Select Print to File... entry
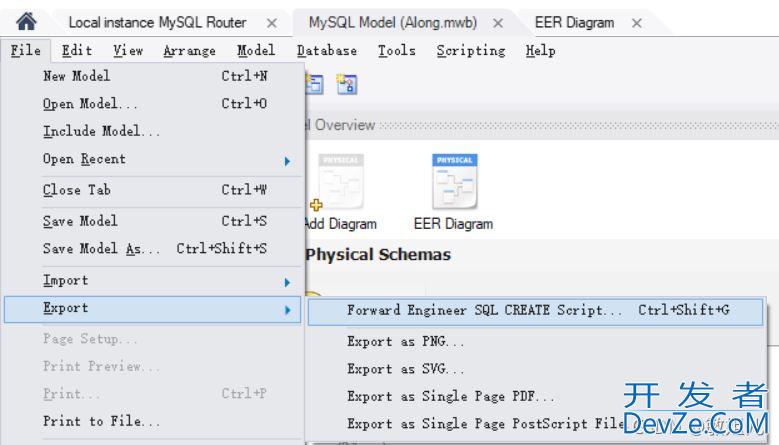This screenshot has height=445, width=779. coord(153,421)
